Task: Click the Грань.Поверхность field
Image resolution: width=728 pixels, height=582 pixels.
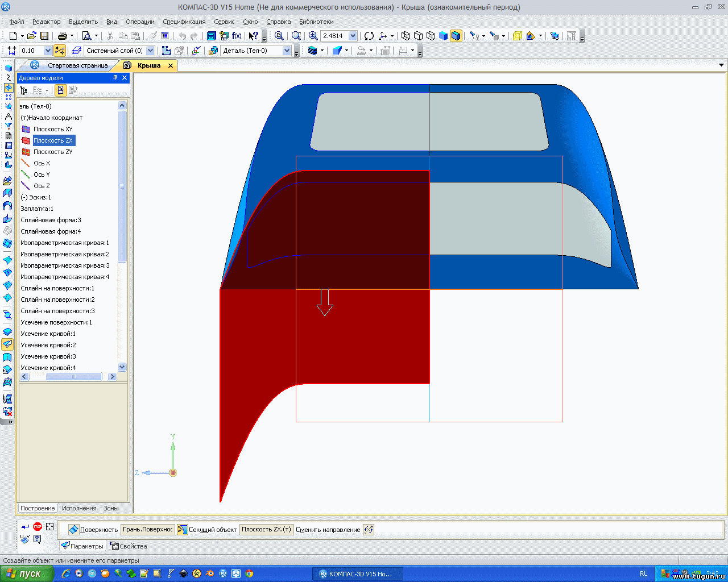Action: click(x=148, y=530)
